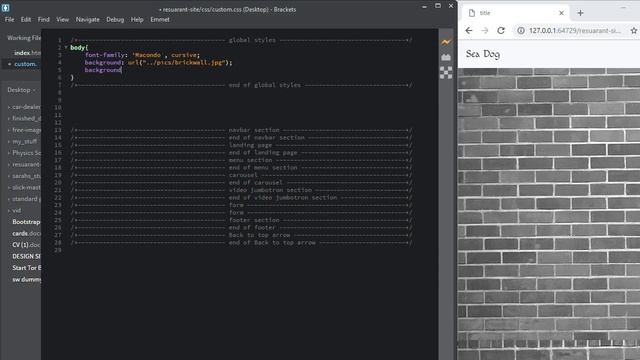Expand the resuarant folder
The height and width of the screenshot is (360, 640).
click(9, 164)
